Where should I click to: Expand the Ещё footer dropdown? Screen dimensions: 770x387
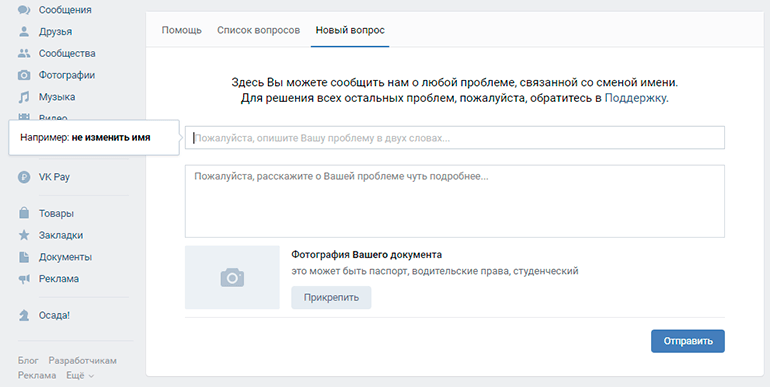pos(80,375)
